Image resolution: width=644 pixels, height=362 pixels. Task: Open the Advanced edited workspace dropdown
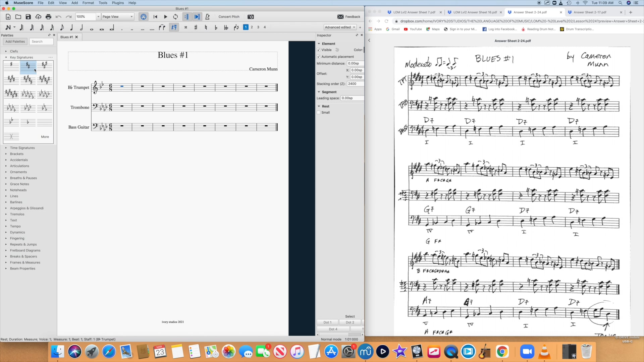click(x=340, y=27)
